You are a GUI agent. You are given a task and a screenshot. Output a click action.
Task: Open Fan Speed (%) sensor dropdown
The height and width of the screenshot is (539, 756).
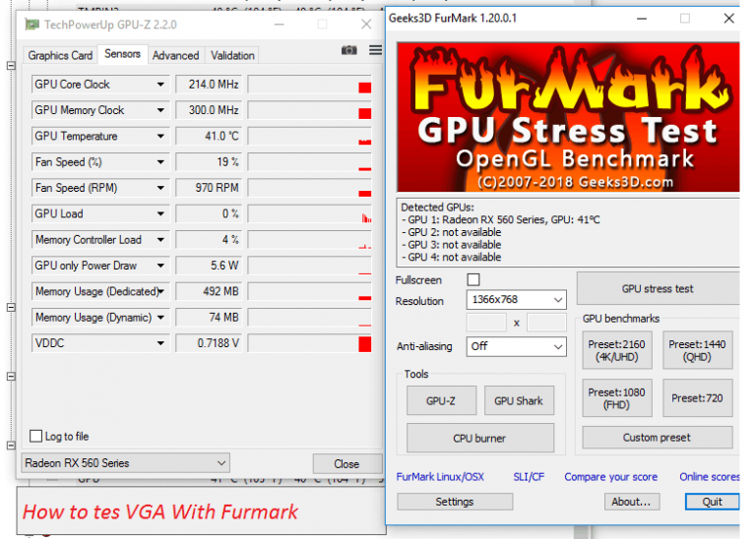pyautogui.click(x=160, y=162)
